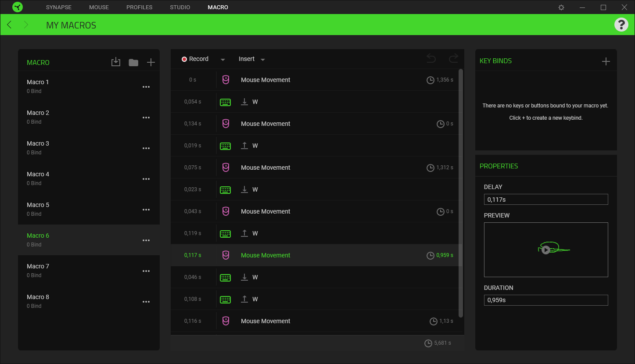Open the options menu for Macro 8
This screenshot has height=364, width=635.
[x=146, y=302]
